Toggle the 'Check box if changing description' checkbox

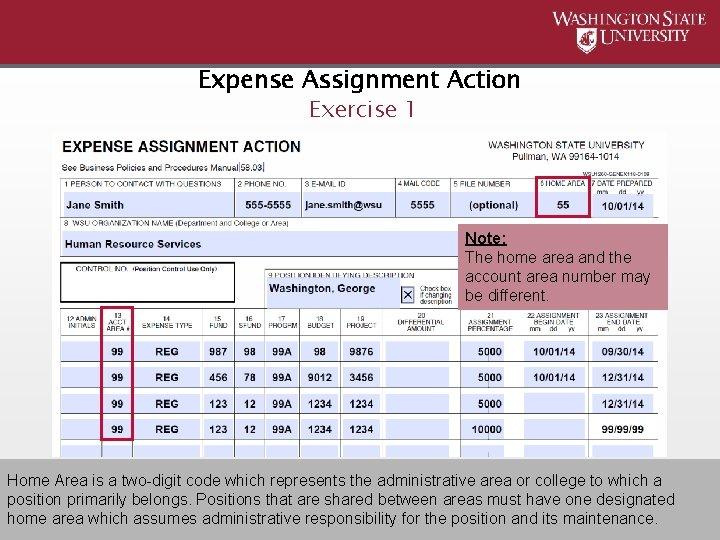[407, 295]
